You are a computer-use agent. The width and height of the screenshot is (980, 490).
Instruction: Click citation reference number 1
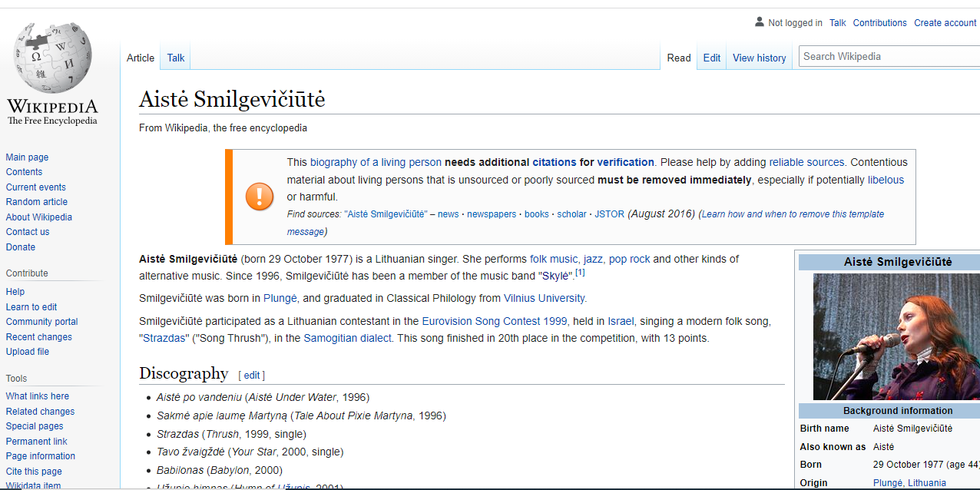(x=580, y=273)
